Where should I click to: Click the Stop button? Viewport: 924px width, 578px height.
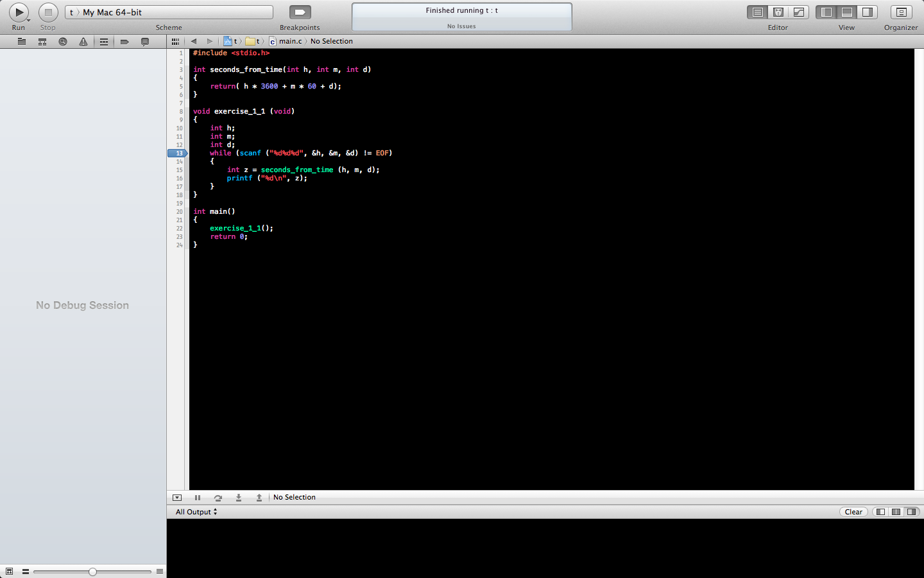[48, 12]
